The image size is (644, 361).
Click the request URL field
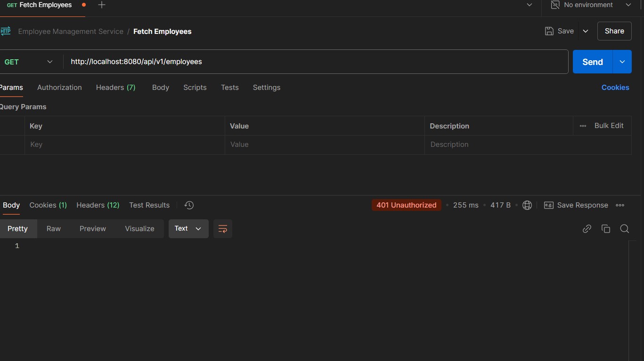click(x=316, y=62)
